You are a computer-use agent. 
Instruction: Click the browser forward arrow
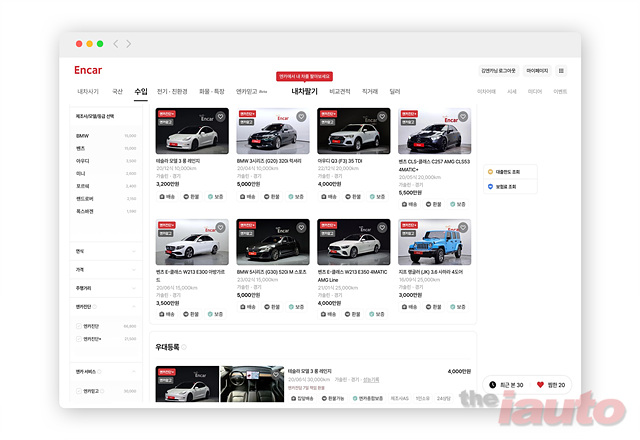[129, 44]
